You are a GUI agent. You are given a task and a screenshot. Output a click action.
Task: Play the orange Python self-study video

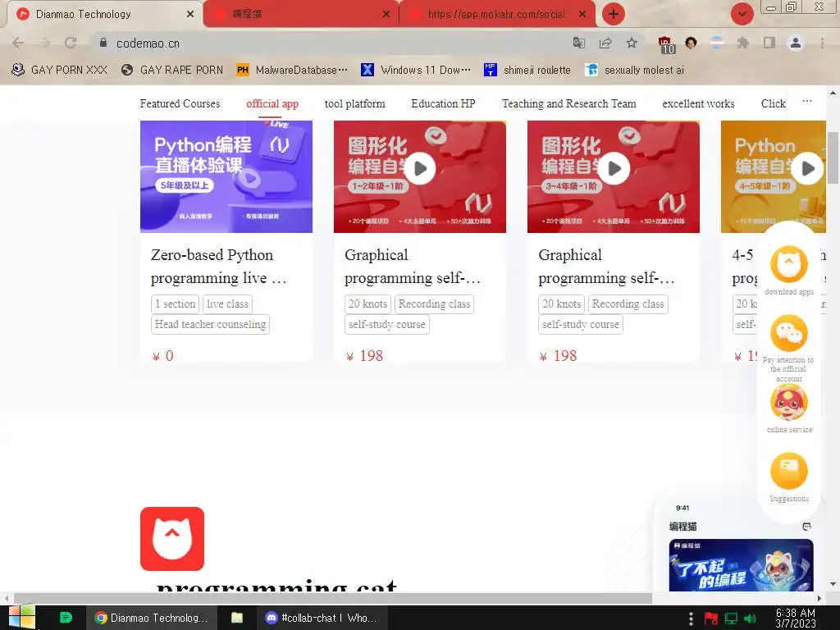pyautogui.click(x=807, y=169)
